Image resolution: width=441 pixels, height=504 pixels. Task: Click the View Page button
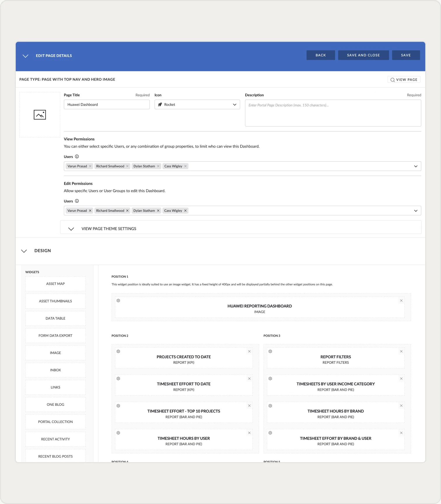point(404,80)
